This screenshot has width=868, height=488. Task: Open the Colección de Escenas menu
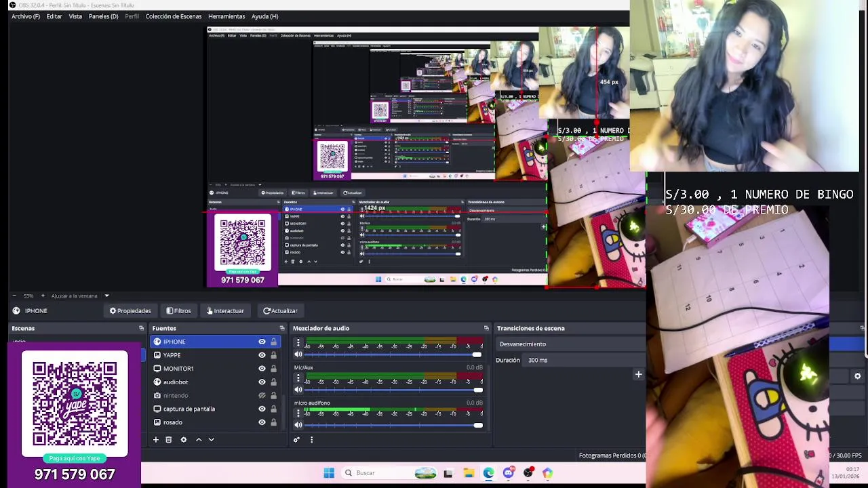(x=174, y=16)
